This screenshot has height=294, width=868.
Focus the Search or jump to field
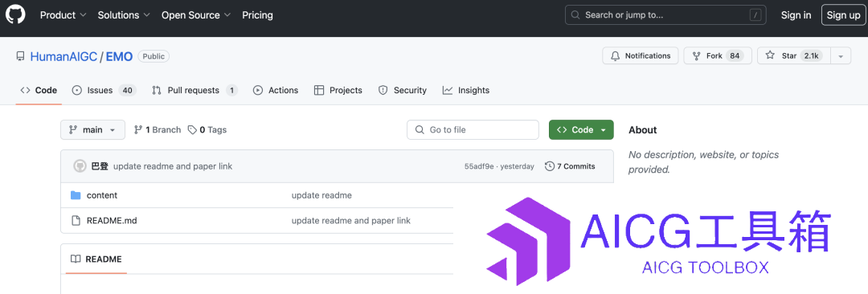point(665,15)
